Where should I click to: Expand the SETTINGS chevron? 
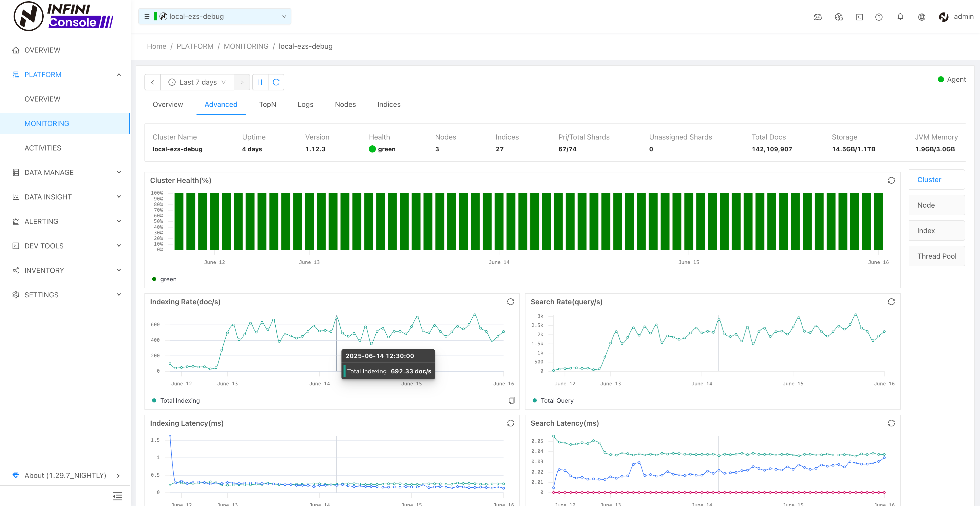tap(119, 295)
